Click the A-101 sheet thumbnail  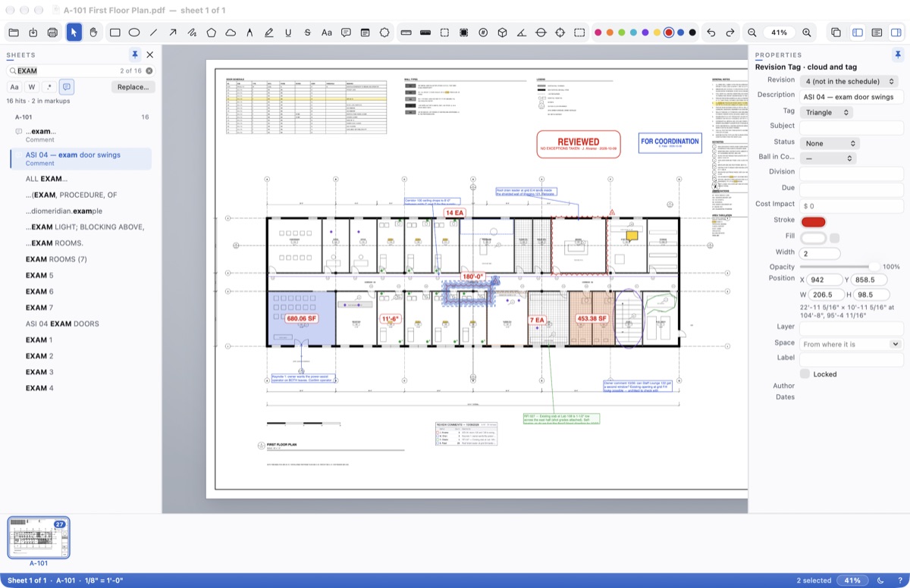39,538
